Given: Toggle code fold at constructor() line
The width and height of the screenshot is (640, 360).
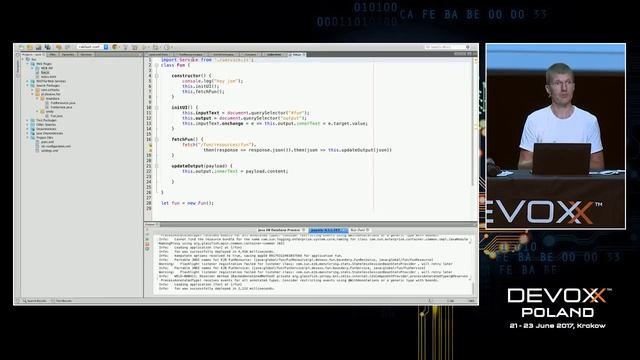Looking at the screenshot, I should click(x=157, y=76).
